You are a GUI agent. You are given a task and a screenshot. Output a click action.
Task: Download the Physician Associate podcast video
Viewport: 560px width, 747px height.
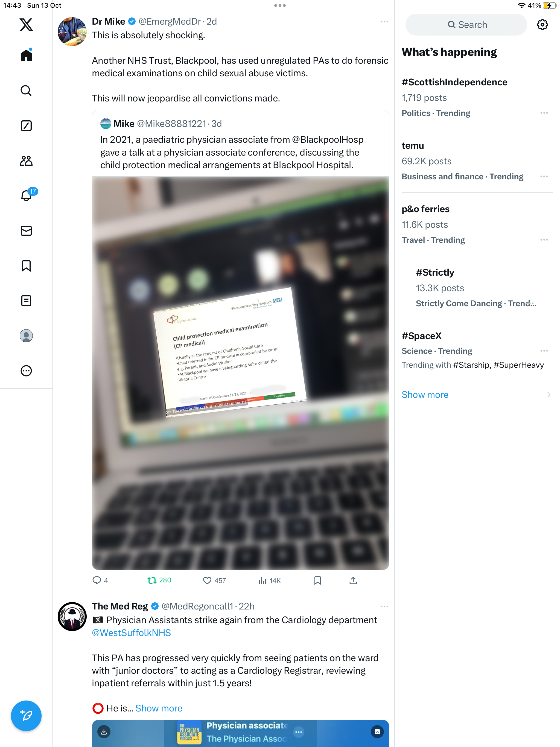click(x=104, y=731)
